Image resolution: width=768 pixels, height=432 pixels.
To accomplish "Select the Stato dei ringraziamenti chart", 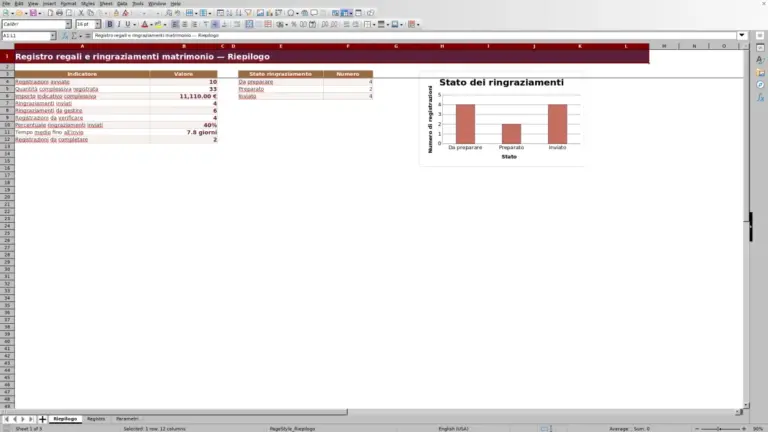I will [502, 120].
